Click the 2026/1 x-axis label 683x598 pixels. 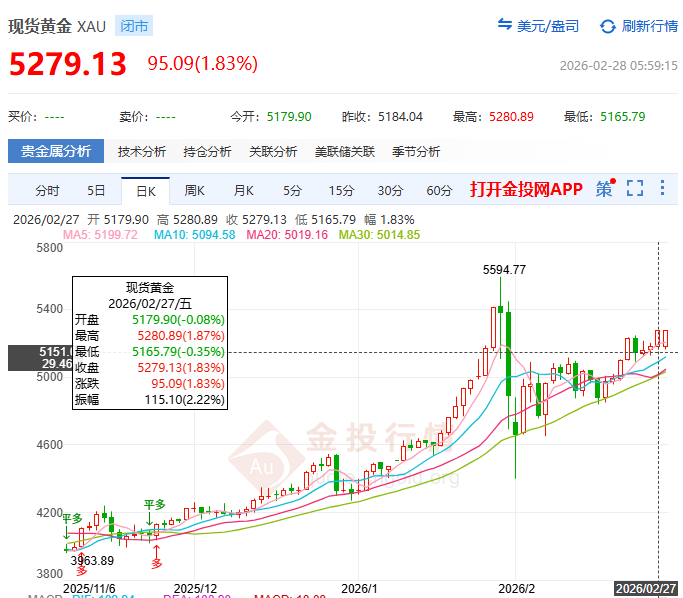click(359, 588)
